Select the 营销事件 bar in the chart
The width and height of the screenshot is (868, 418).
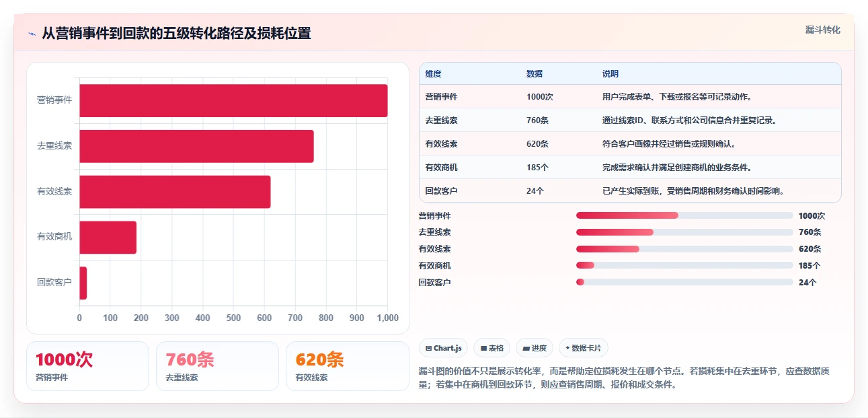[233, 100]
